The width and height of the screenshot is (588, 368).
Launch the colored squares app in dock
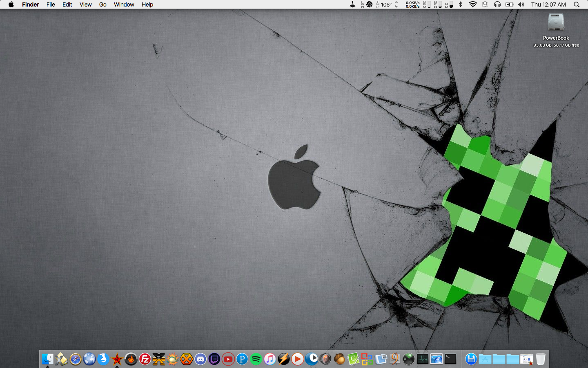pos(367,359)
